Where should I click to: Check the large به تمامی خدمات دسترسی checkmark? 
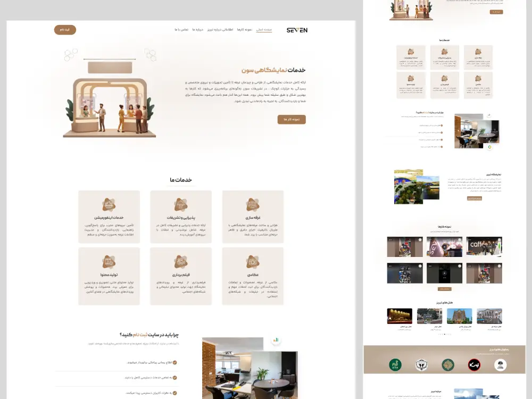[x=174, y=378]
